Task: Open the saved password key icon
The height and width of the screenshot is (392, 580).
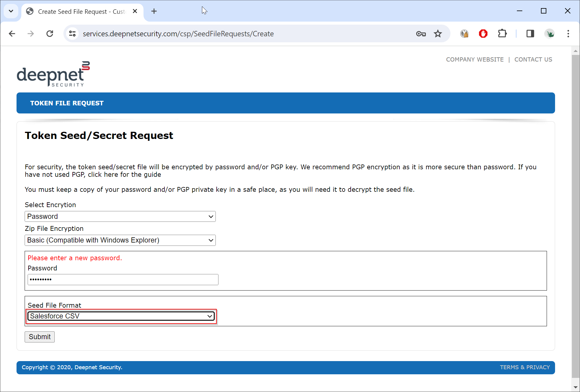Action: click(x=421, y=34)
